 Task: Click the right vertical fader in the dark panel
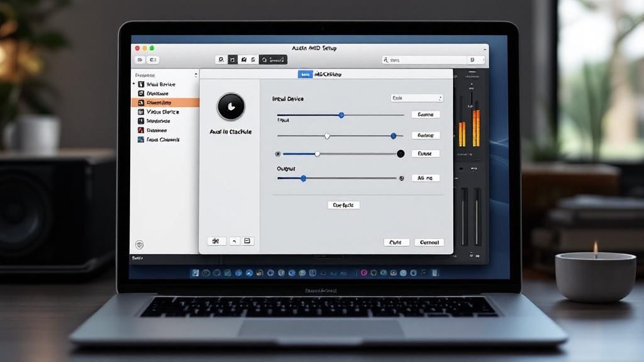coord(477,217)
